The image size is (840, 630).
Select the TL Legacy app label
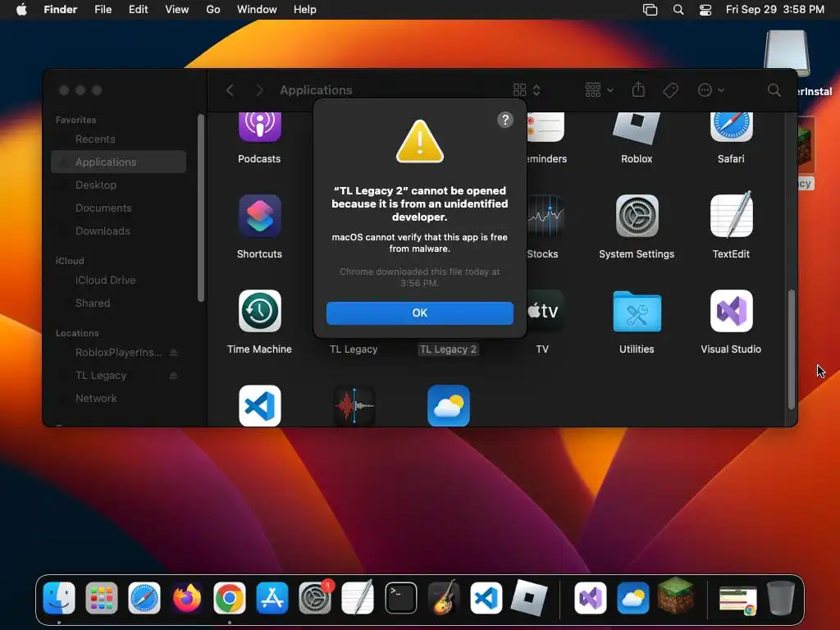click(x=354, y=349)
